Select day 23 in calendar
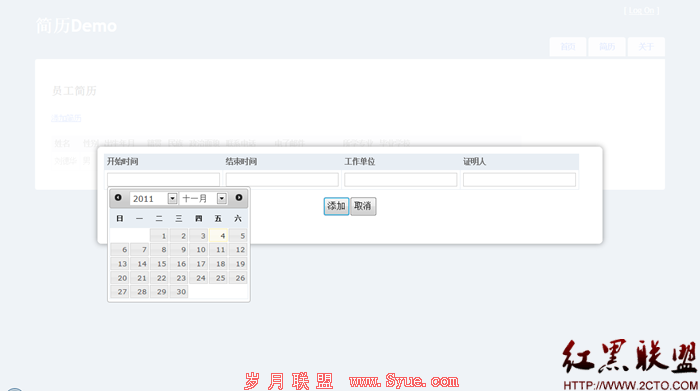The height and width of the screenshot is (391, 700). [x=179, y=278]
